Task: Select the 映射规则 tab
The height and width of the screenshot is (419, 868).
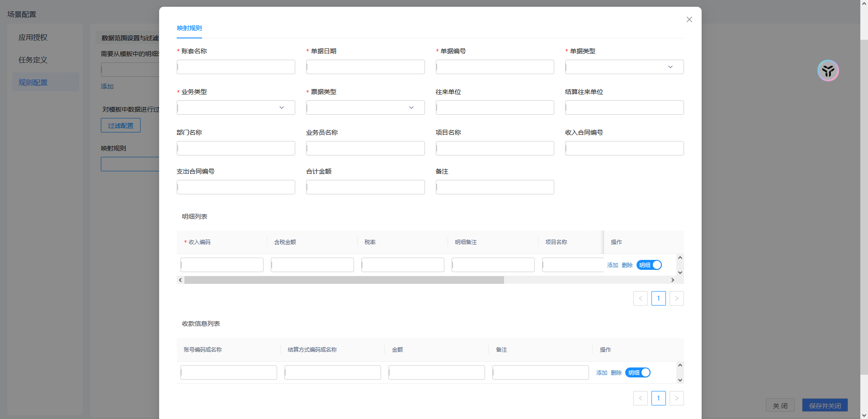Action: coord(189,28)
